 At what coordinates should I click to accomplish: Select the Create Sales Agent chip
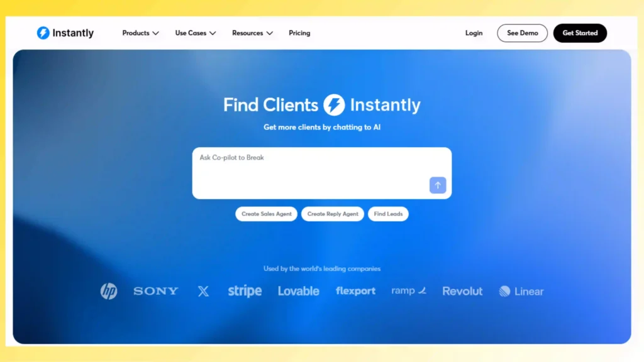tap(266, 214)
